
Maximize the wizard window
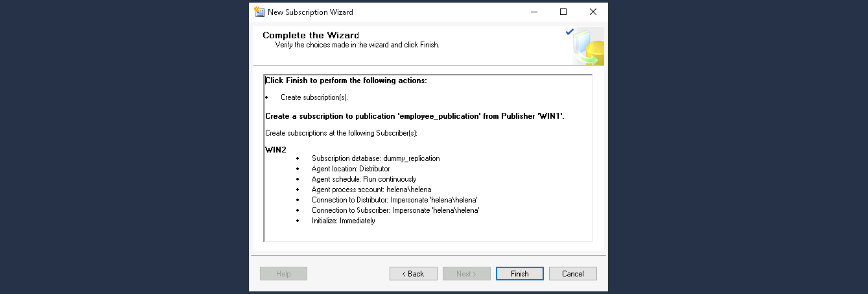point(563,12)
